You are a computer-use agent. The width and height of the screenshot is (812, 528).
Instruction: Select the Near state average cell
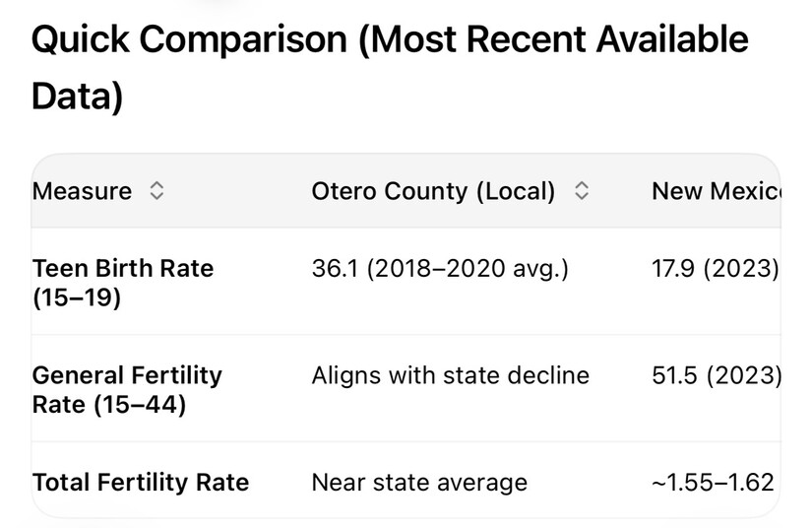pos(419,483)
